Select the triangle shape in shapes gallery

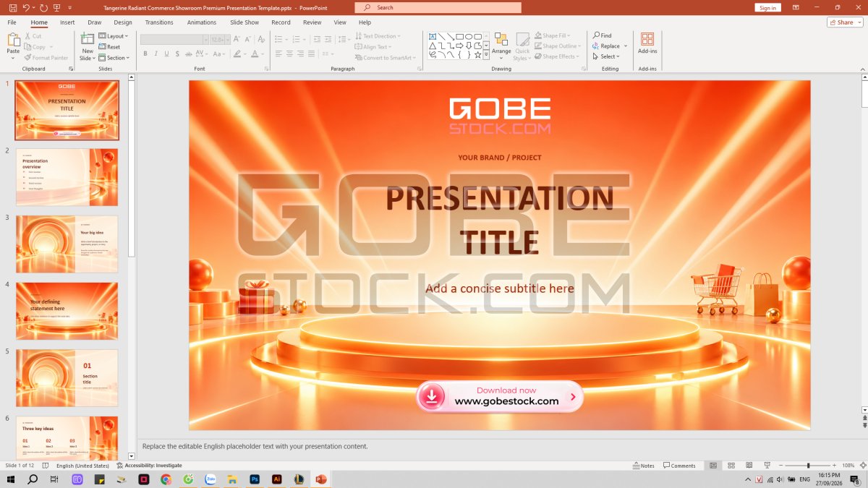(x=433, y=46)
